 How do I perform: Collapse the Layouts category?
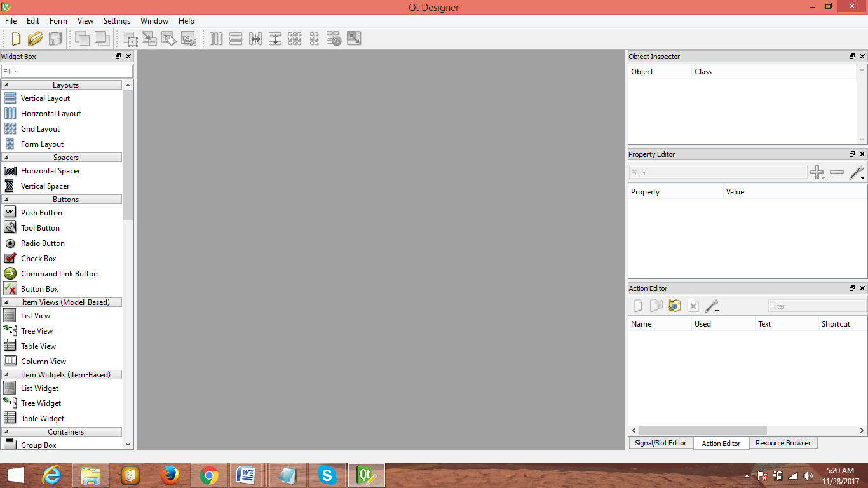[65, 85]
